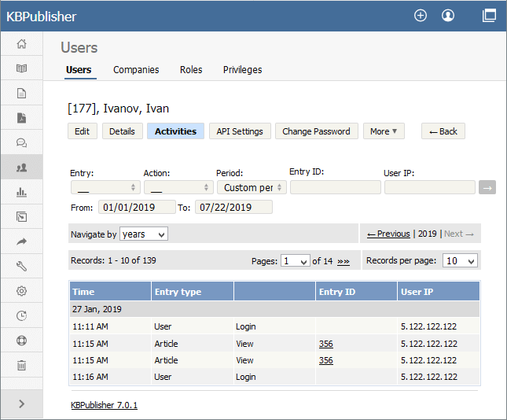This screenshot has width=507, height=420.
Task: Open the user account icon in header
Action: (448, 16)
